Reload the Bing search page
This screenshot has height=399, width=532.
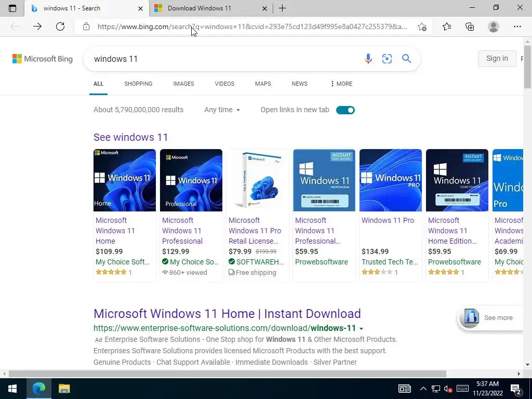(60, 26)
